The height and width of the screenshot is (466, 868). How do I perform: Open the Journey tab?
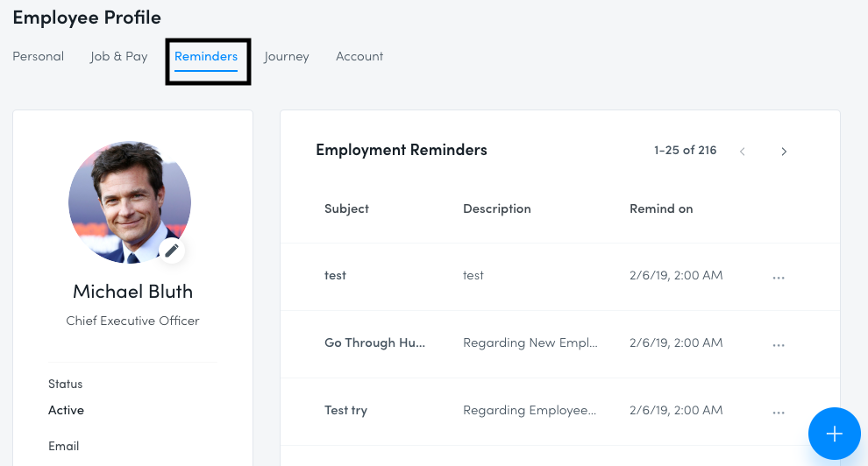(286, 56)
